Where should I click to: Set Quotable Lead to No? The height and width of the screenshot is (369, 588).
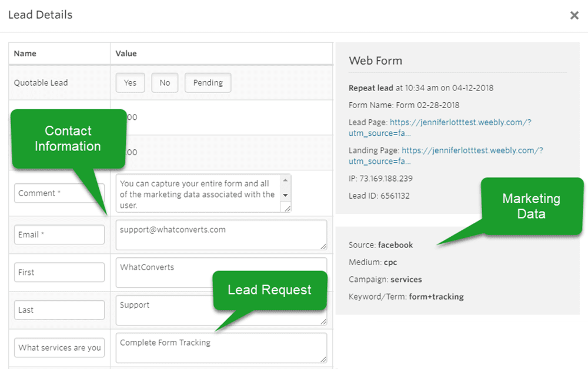click(165, 82)
